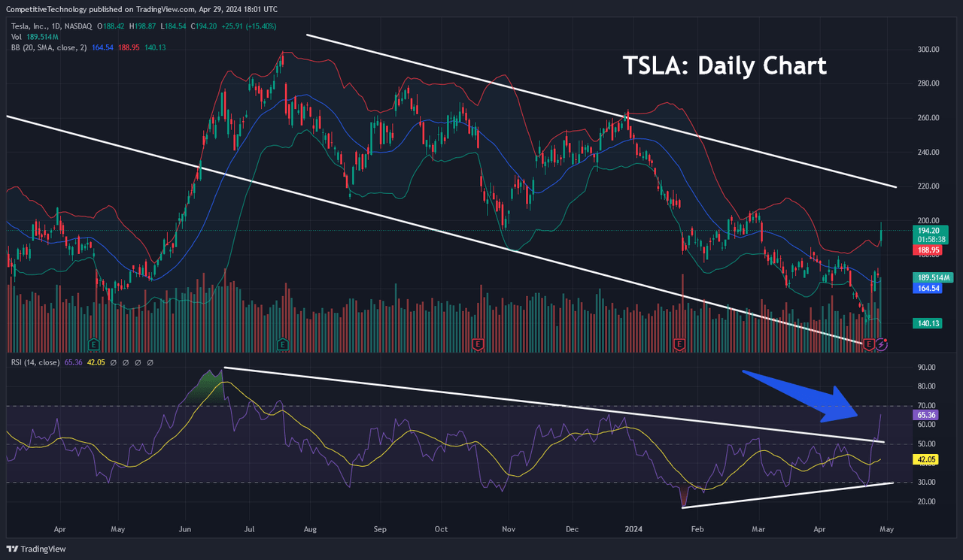Image resolution: width=963 pixels, height=560 pixels.
Task: Click the Sep label on time axis
Action: (379, 529)
